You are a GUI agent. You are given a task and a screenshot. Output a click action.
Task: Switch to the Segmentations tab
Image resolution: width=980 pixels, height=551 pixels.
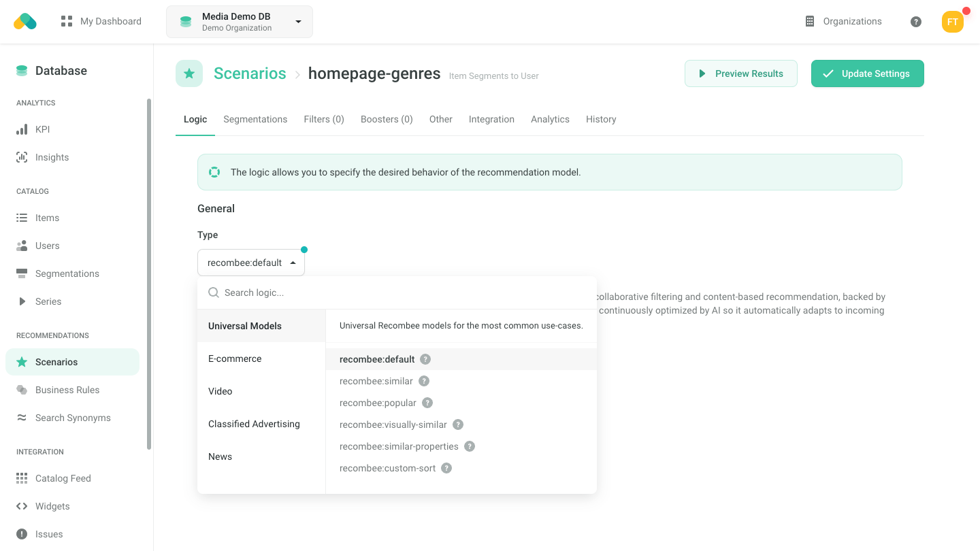point(255,119)
